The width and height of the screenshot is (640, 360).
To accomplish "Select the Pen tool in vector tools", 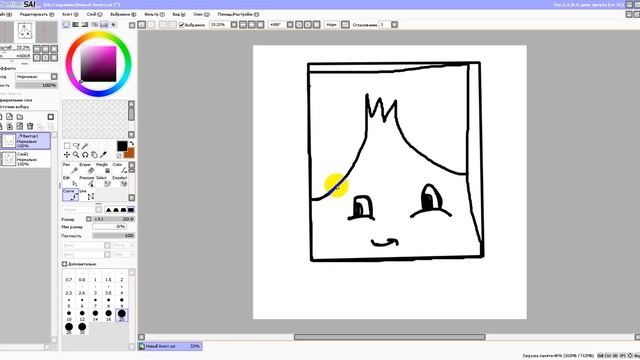I will click(70, 168).
